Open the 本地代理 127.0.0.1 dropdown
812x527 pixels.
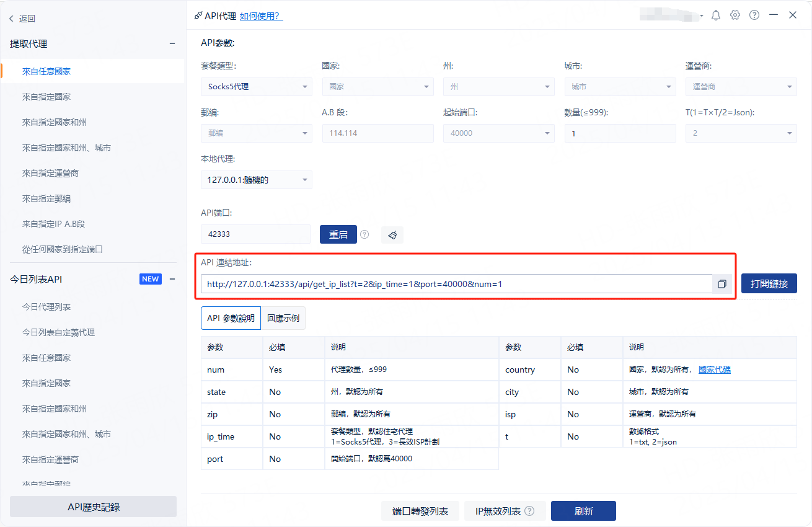point(256,180)
